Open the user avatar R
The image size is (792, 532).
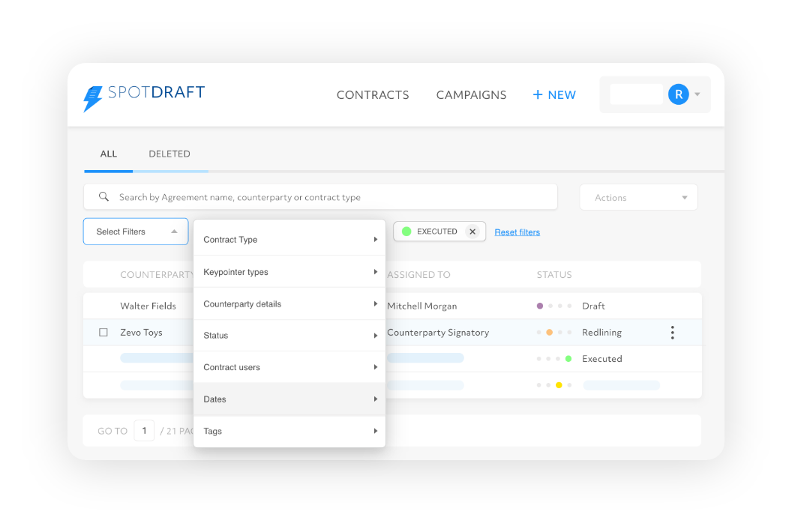[x=678, y=94]
